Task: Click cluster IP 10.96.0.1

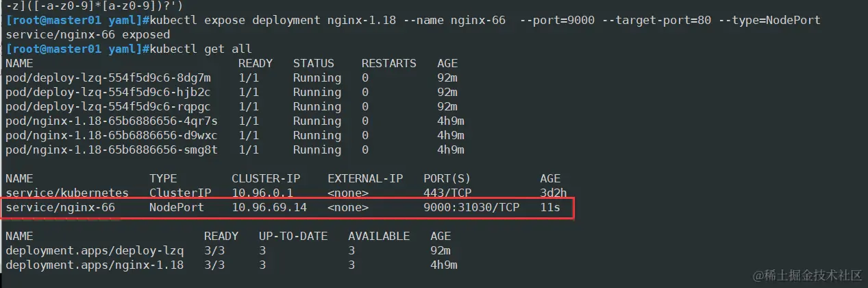Action: (262, 193)
